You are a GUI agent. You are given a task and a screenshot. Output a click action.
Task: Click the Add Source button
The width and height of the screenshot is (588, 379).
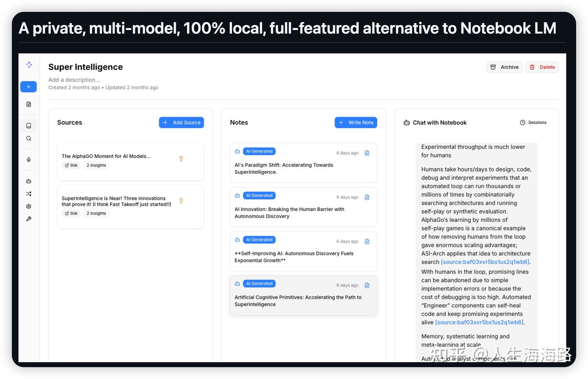181,122
